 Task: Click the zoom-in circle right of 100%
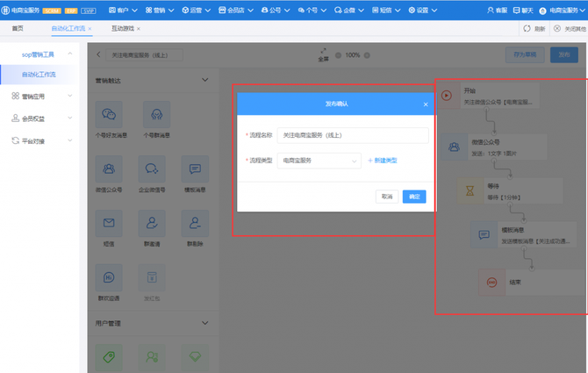coord(367,55)
